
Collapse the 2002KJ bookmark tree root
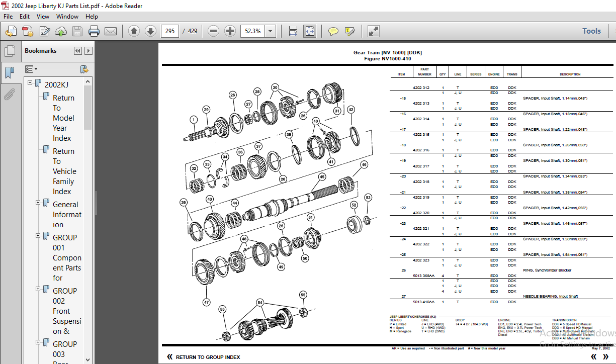tap(30, 82)
